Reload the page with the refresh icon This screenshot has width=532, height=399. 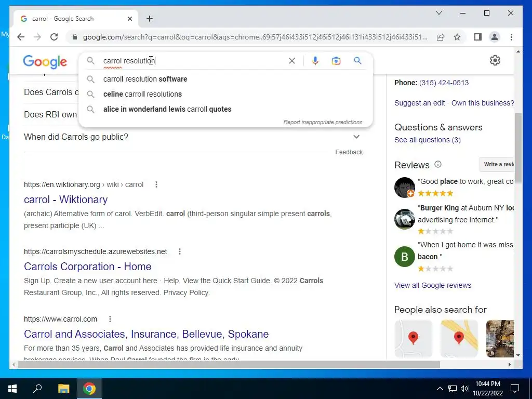(54, 37)
